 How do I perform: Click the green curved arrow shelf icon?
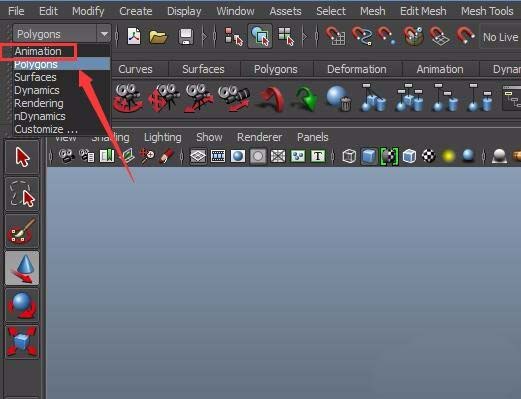(305, 98)
